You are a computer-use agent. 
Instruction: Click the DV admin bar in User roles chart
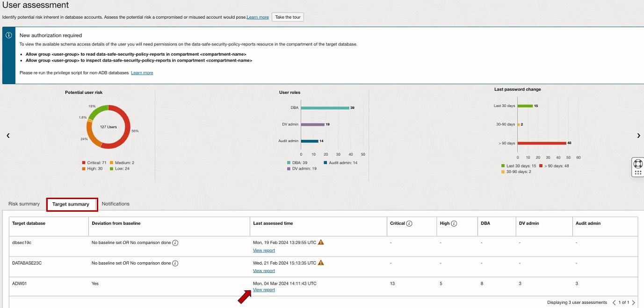coord(313,124)
